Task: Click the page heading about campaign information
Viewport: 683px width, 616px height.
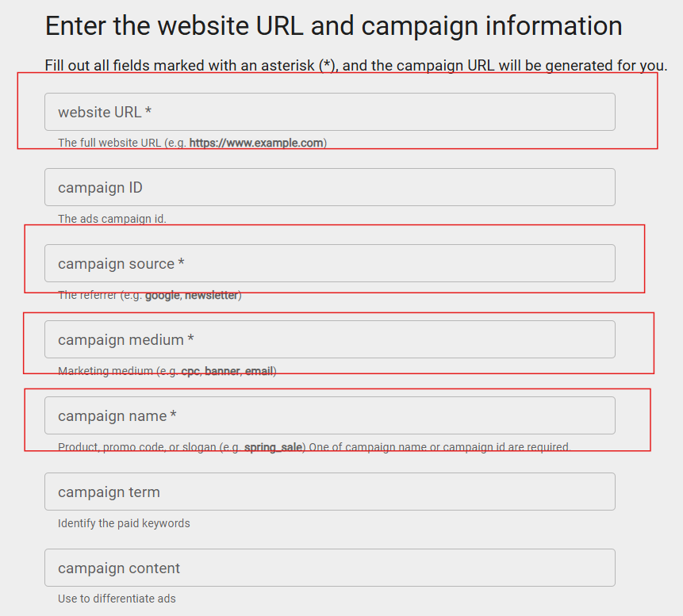Action: 333,25
